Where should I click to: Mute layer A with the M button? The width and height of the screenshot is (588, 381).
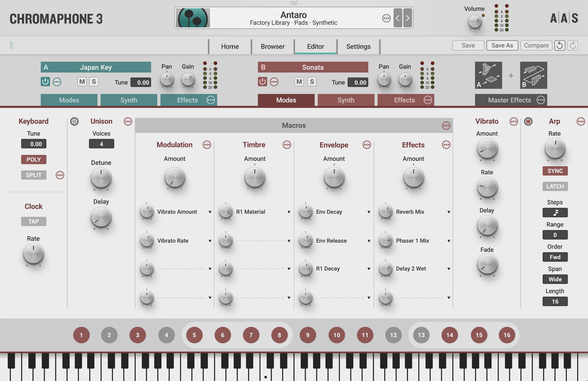pos(82,82)
